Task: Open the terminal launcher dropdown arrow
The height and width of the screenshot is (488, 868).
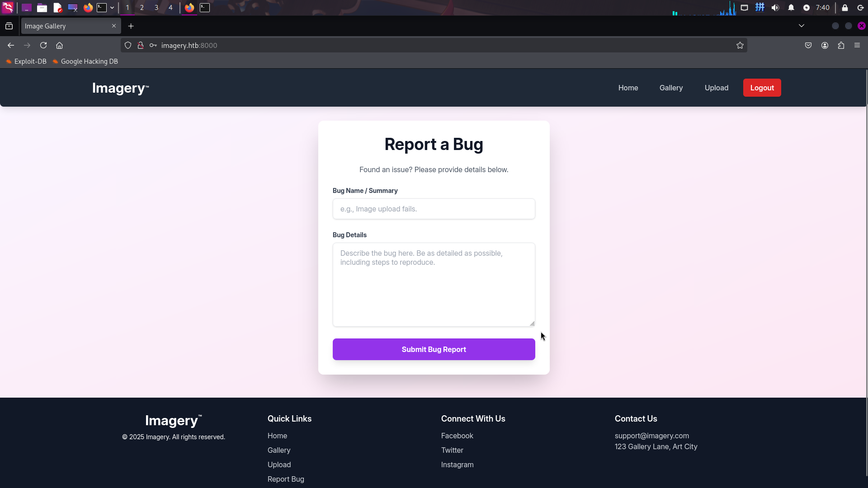Action: (x=112, y=8)
